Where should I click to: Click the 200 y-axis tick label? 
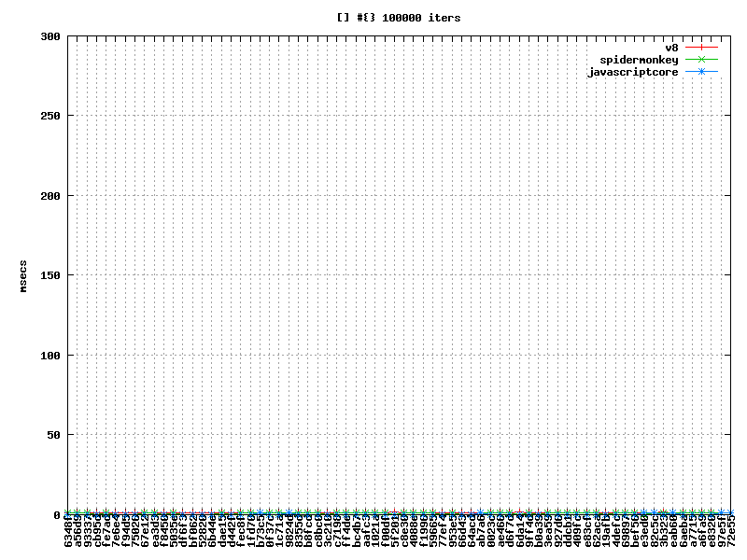pyautogui.click(x=50, y=196)
